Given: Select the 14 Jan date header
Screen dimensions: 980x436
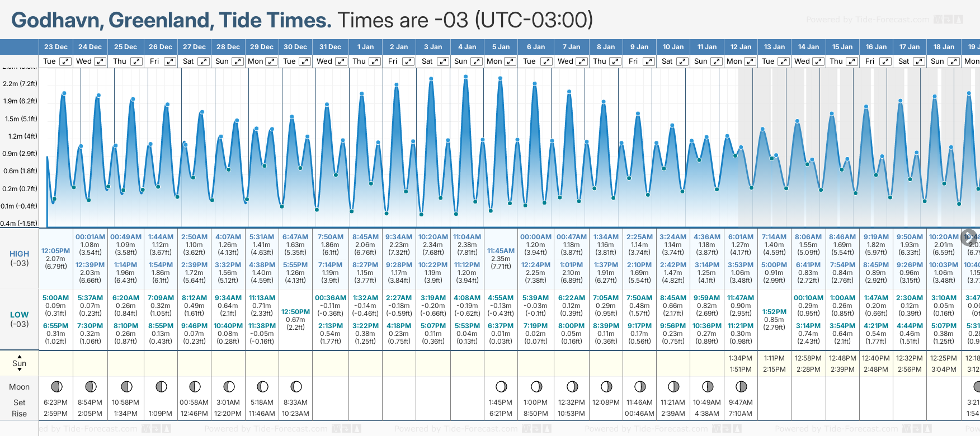Looking at the screenshot, I should tap(809, 47).
